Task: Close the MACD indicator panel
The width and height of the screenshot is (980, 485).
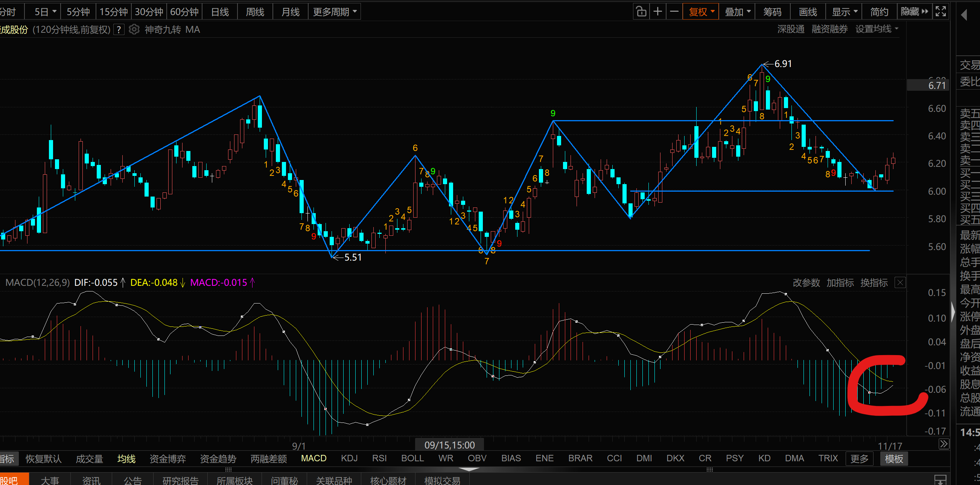Action: (900, 282)
